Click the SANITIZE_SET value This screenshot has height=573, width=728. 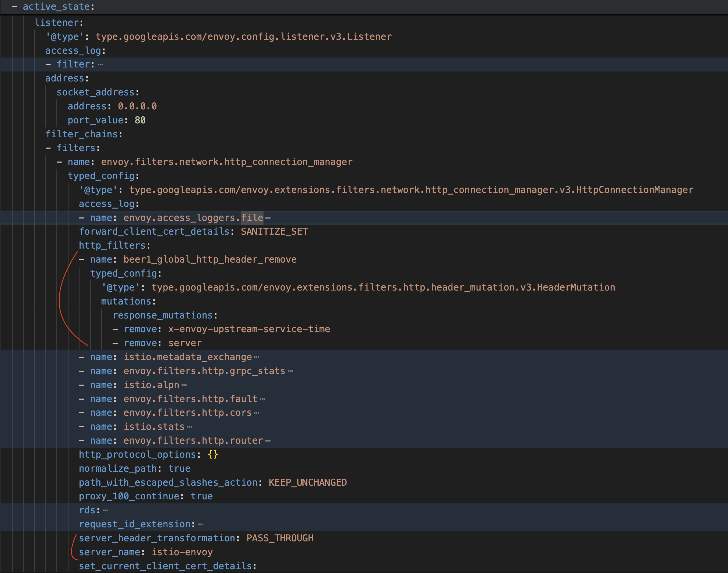point(274,231)
